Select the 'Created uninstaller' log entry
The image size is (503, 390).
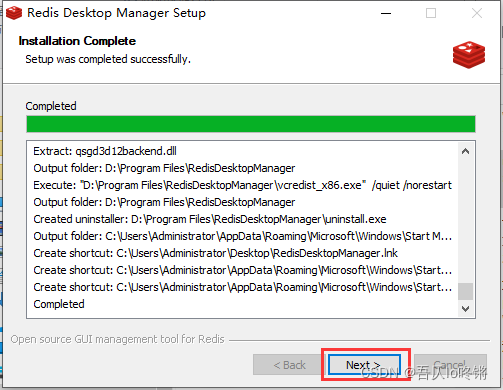[x=210, y=219]
